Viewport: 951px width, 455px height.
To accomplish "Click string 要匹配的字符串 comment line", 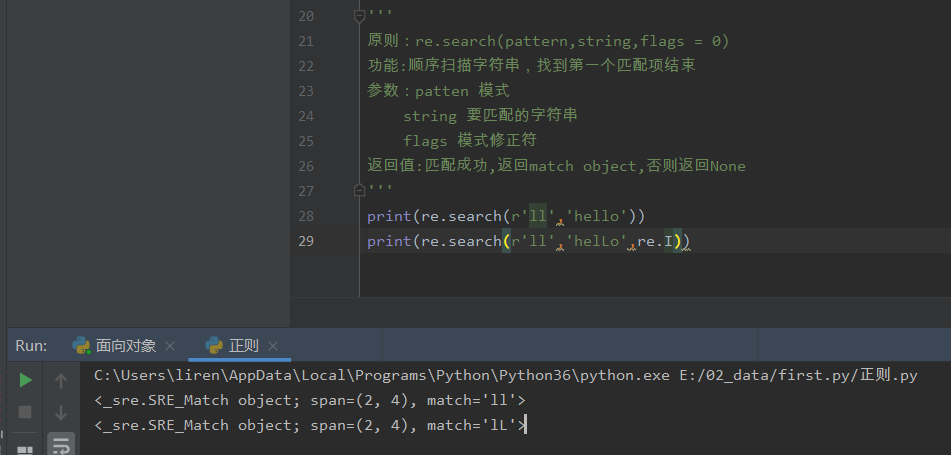I will [490, 115].
